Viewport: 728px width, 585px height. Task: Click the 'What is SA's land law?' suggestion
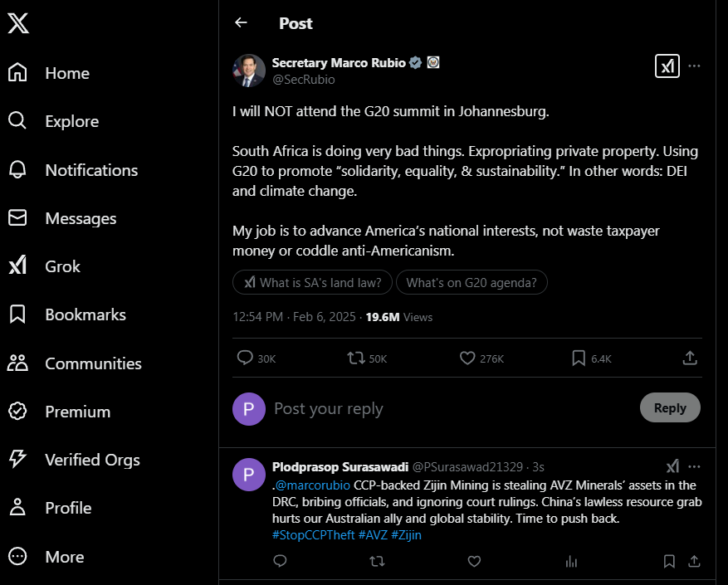[x=312, y=282]
